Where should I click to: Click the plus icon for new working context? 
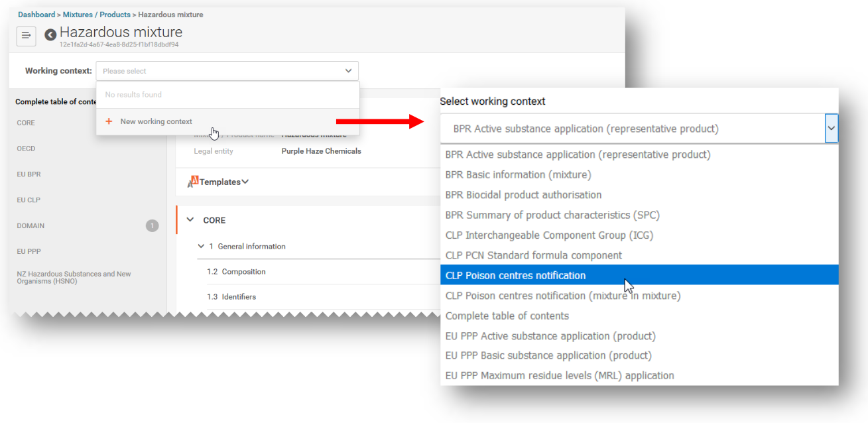pyautogui.click(x=109, y=121)
